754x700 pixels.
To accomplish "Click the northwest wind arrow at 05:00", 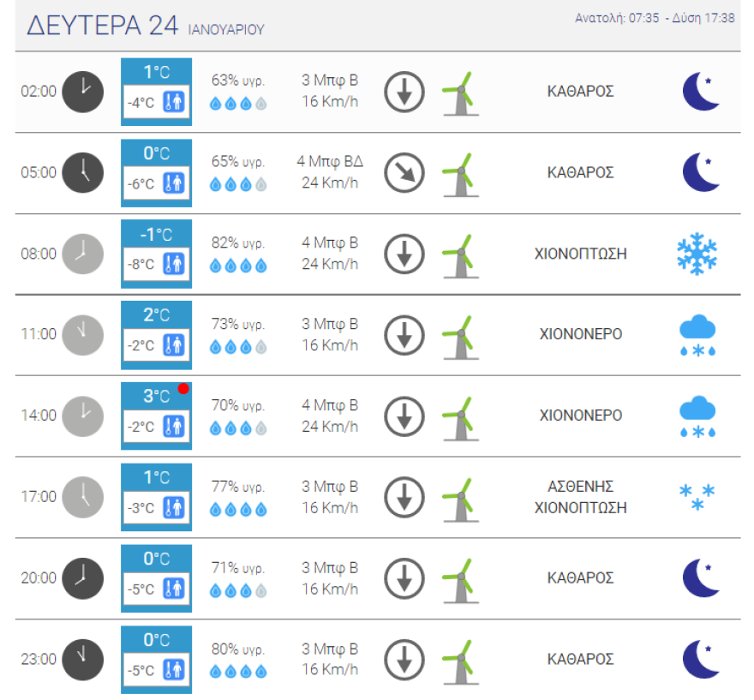I will point(404,173).
